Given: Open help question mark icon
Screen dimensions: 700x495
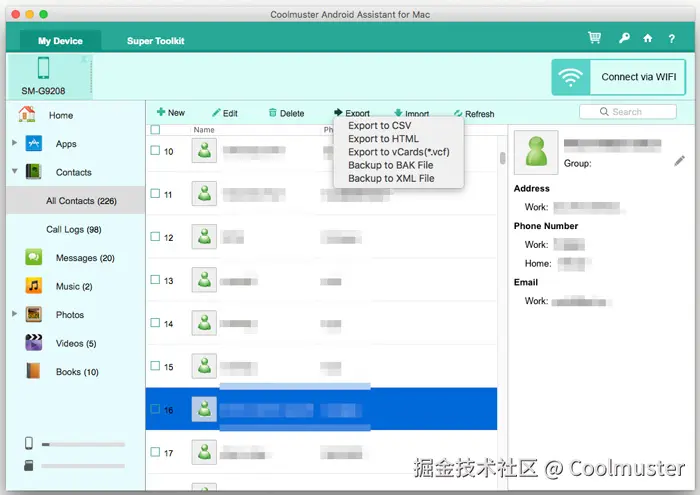Looking at the screenshot, I should pos(671,39).
